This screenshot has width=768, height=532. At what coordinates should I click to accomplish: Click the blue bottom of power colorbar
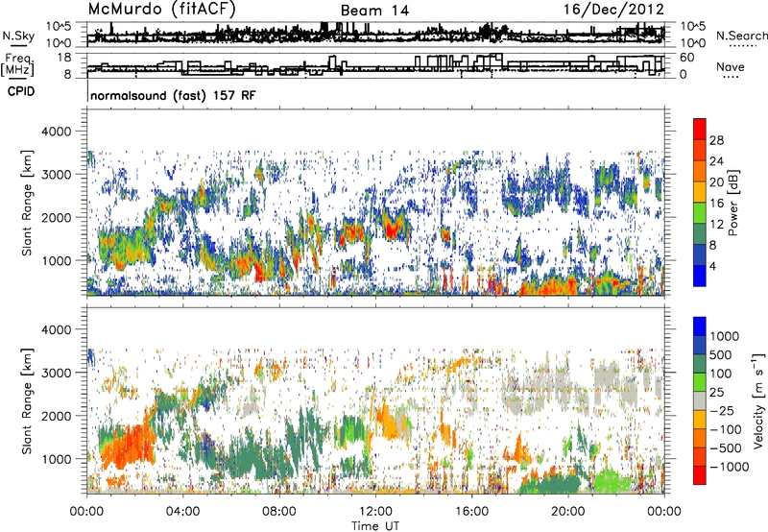point(700,276)
